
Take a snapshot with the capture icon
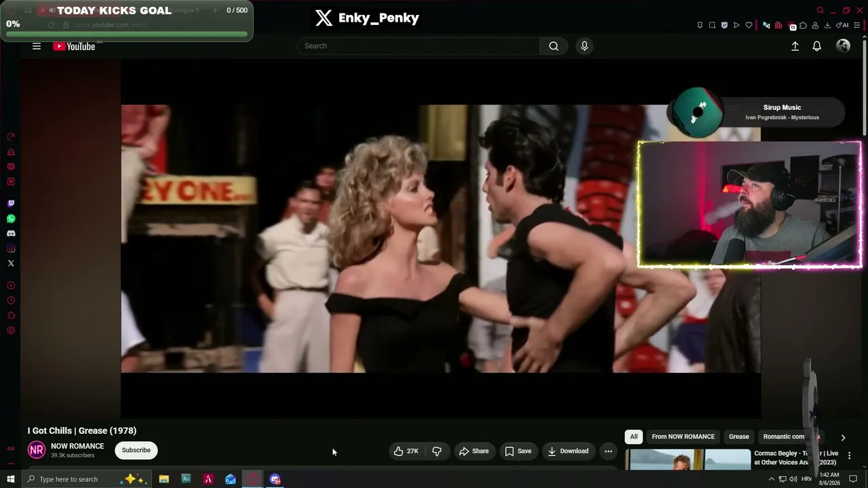tap(712, 25)
